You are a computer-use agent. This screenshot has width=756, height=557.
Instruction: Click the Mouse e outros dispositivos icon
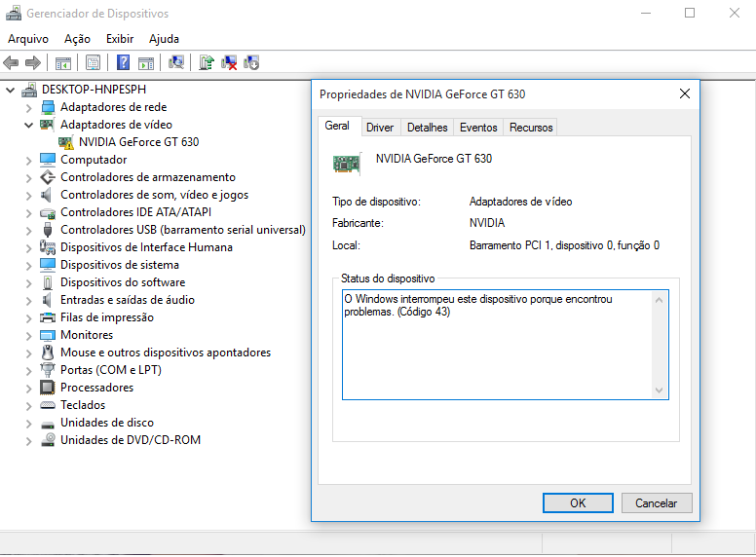(x=47, y=353)
